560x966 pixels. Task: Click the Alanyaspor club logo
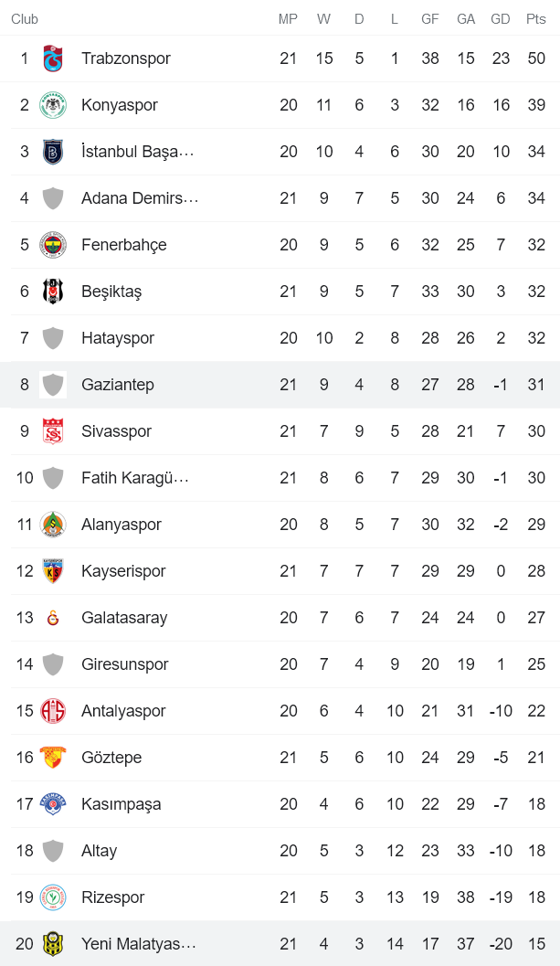(54, 524)
